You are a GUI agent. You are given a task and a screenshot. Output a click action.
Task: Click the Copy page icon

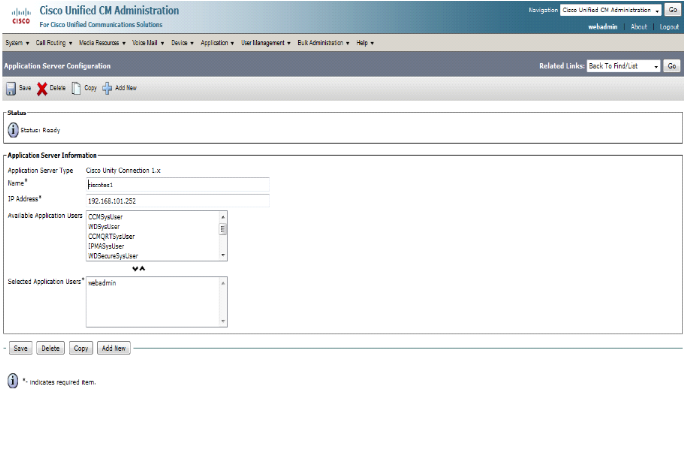(76, 89)
